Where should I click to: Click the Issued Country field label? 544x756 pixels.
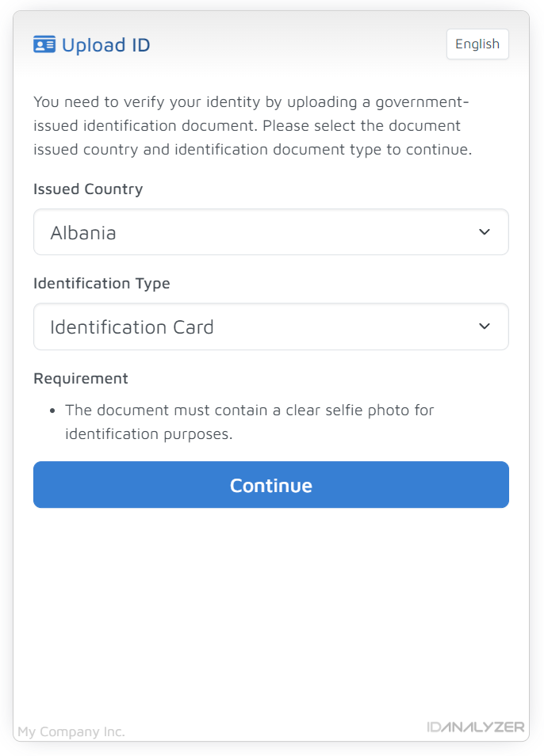coord(88,189)
